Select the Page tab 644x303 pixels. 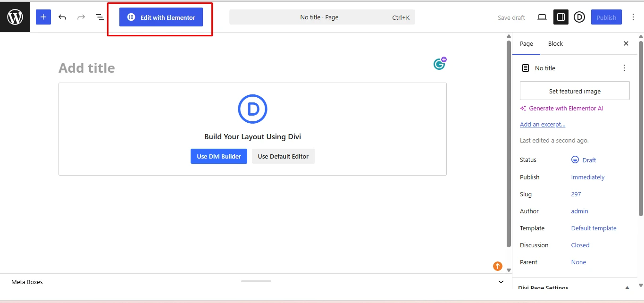[527, 44]
